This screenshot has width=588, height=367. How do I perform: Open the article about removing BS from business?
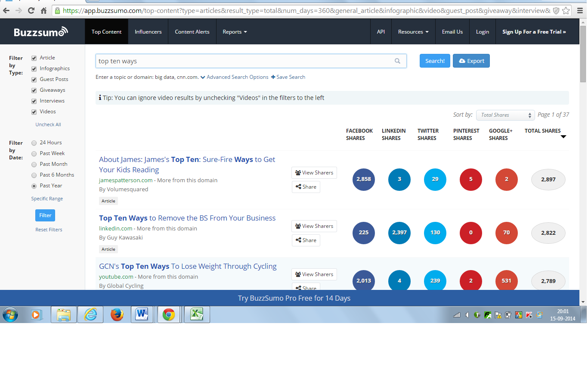(x=187, y=218)
